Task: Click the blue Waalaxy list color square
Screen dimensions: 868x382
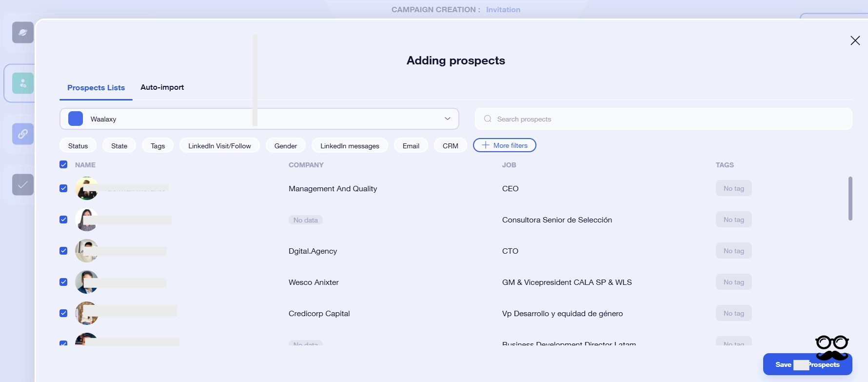Action: click(x=76, y=119)
